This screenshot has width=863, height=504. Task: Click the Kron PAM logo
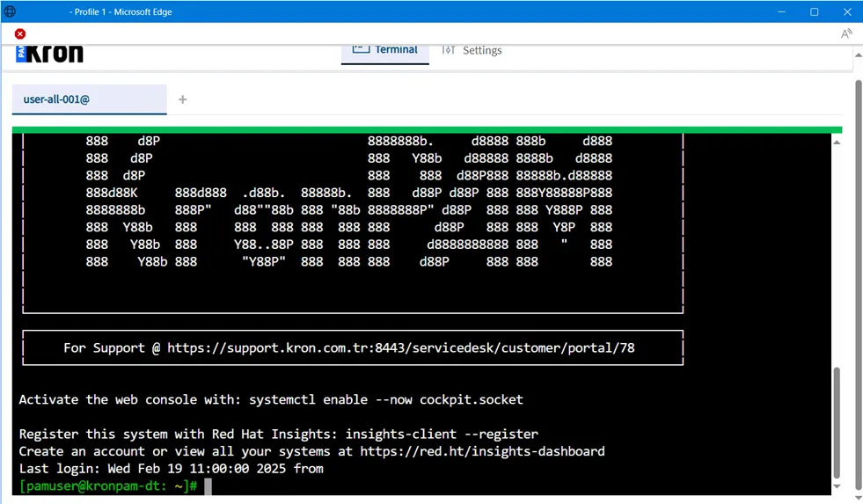tap(49, 54)
